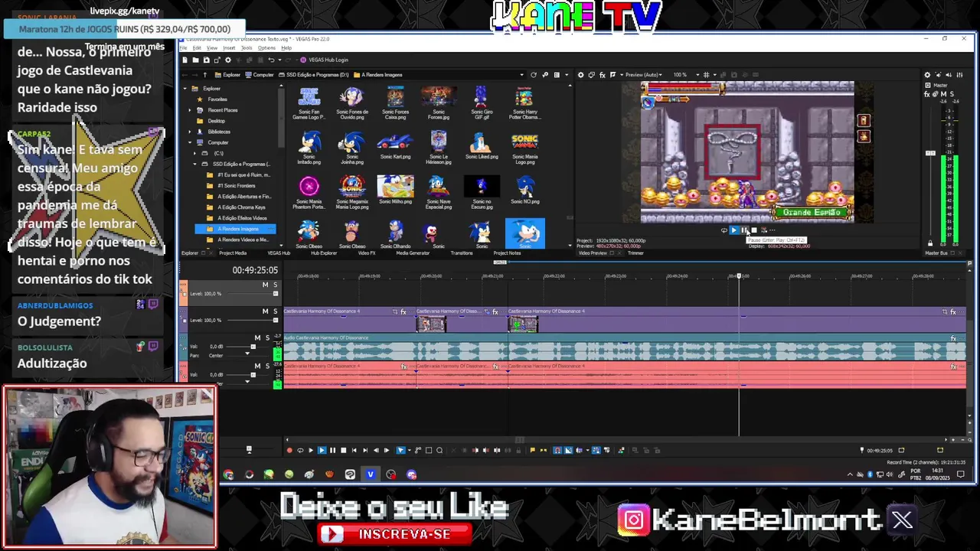Open project Properties gear in main toolbar

pyautogui.click(x=228, y=60)
